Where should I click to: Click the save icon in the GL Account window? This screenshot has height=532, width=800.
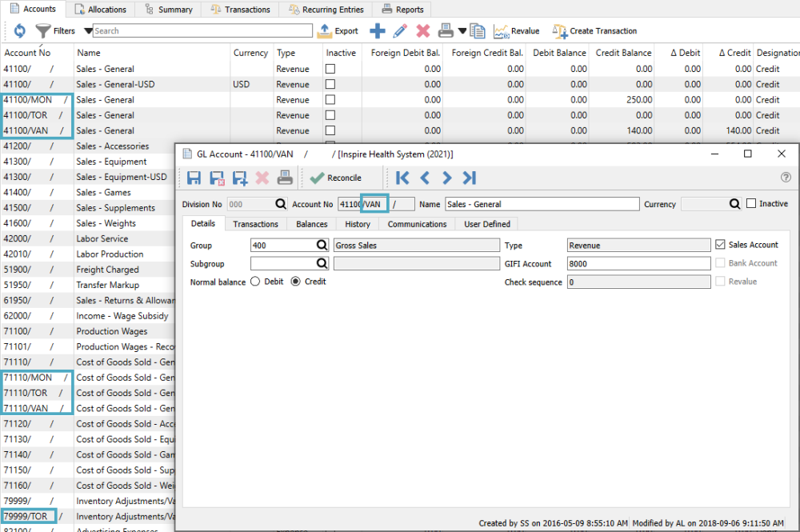pyautogui.click(x=194, y=178)
